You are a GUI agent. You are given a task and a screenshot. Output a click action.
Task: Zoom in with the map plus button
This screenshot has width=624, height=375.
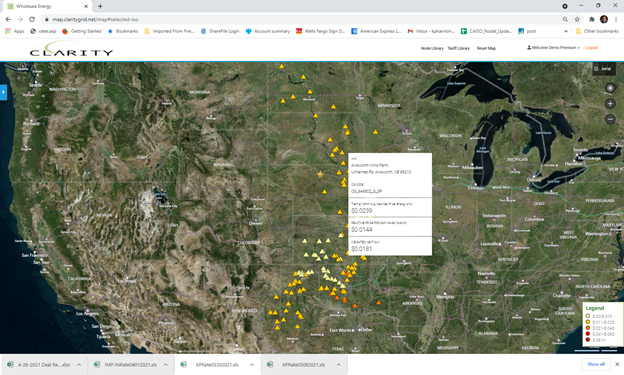[x=610, y=104]
